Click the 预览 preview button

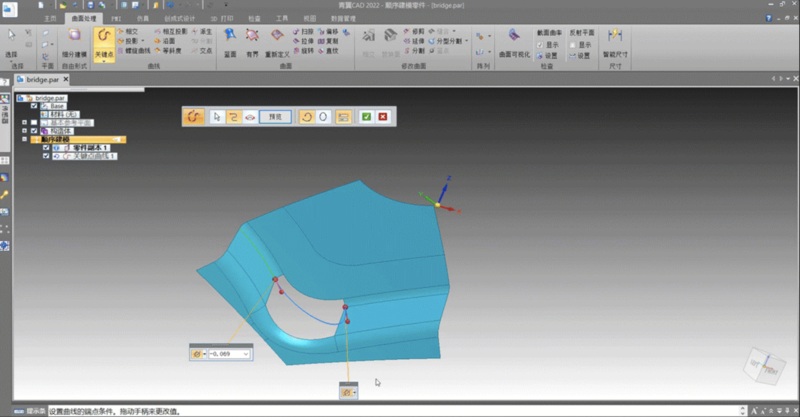(275, 117)
